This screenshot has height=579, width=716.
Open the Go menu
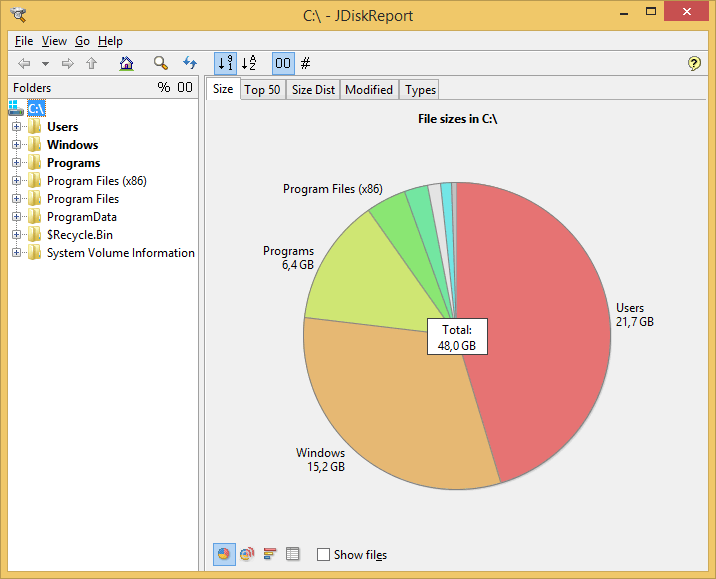pyautogui.click(x=82, y=41)
